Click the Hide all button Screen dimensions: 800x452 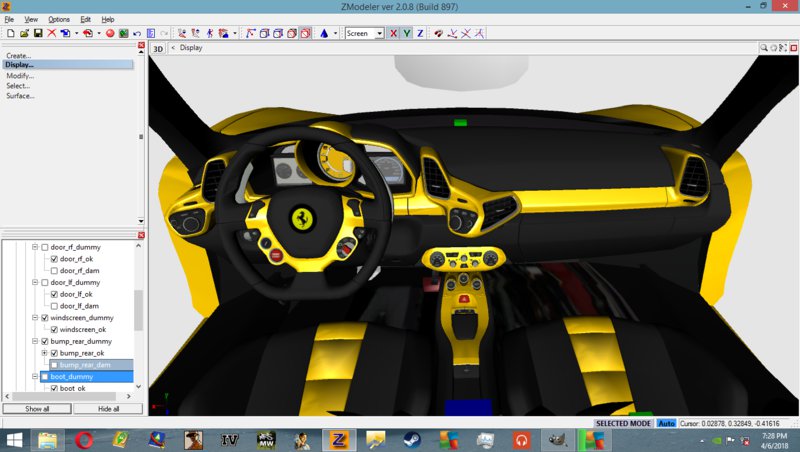(x=109, y=409)
